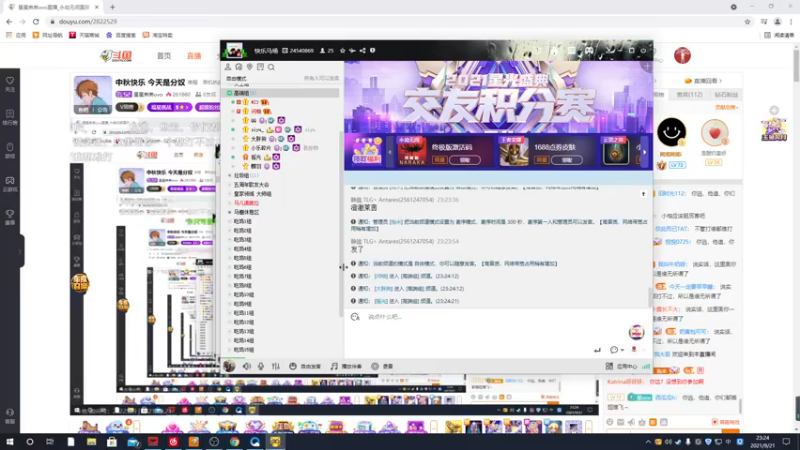The image size is (800, 450).
Task: Open 应用中心 app center
Action: pos(621,366)
